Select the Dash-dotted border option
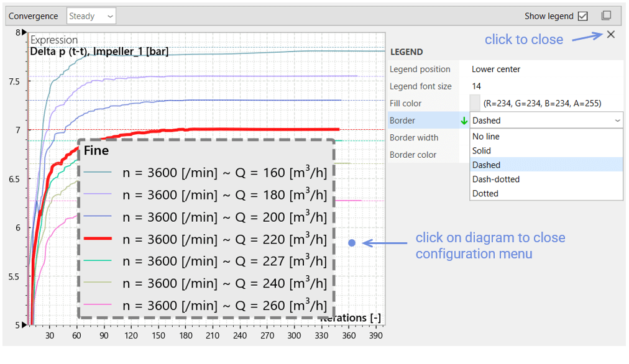The width and height of the screenshot is (629, 364). click(546, 179)
